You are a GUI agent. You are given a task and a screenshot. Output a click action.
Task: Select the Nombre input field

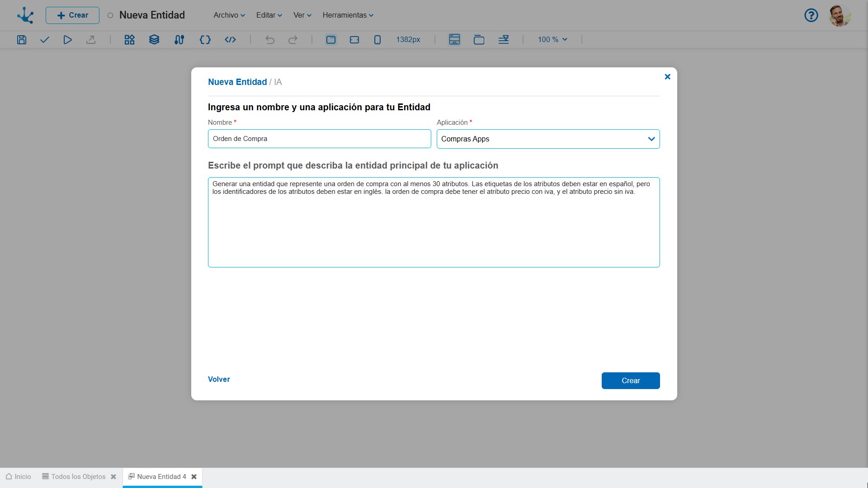[320, 139]
